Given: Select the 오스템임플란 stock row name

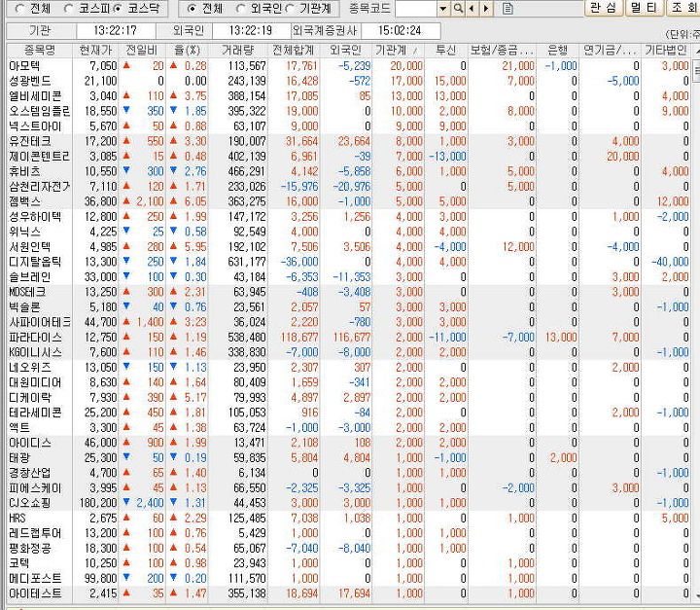Looking at the screenshot, I should click(39, 111).
